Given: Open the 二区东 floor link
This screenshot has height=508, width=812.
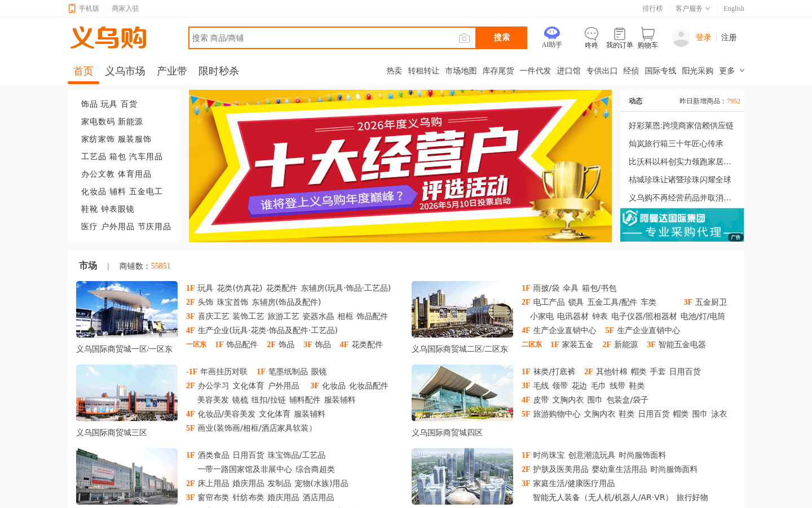Looking at the screenshot, I should (532, 344).
